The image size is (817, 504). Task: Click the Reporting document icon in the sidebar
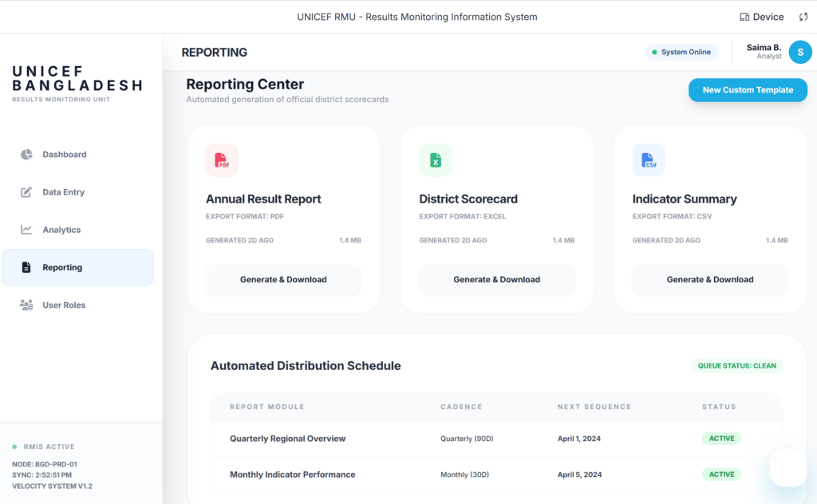coord(26,267)
